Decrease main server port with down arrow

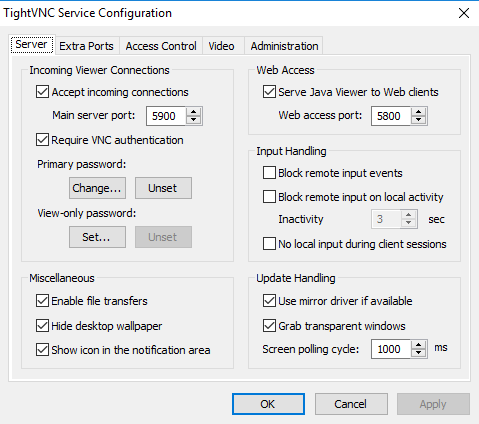(x=194, y=120)
